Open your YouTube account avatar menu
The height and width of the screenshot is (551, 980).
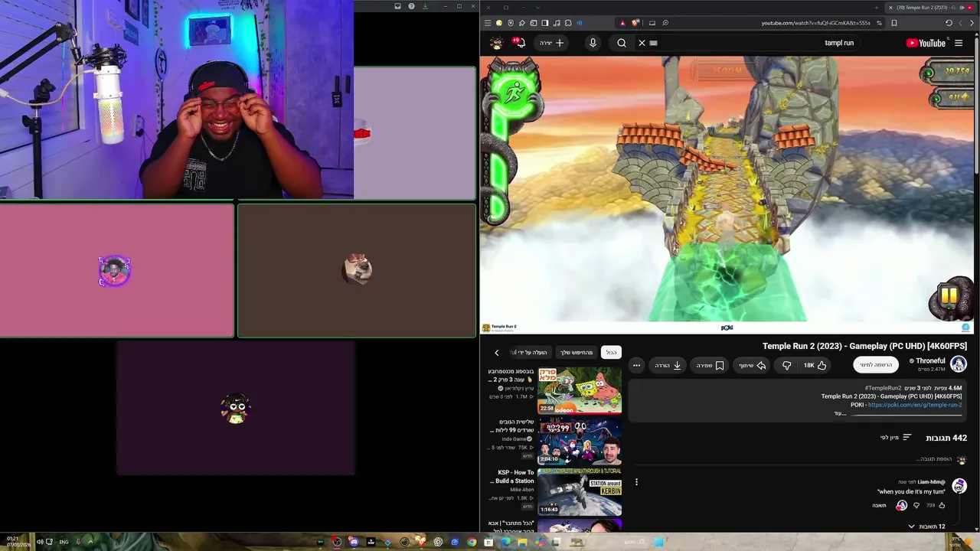click(496, 43)
